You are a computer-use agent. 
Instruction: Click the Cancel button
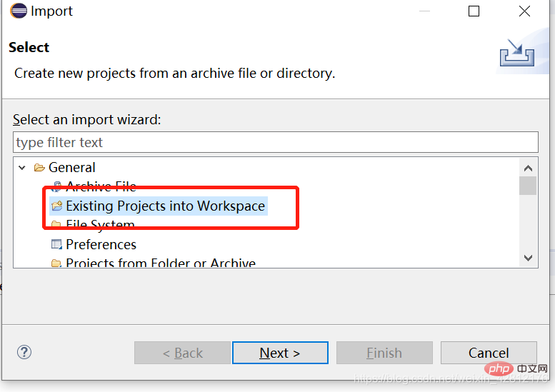tap(489, 353)
